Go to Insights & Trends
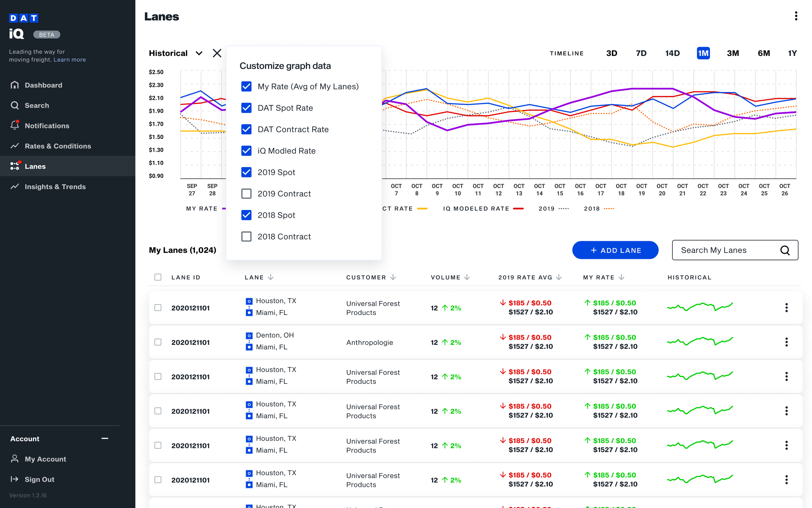Viewport: 812px width, 508px height. [55, 187]
